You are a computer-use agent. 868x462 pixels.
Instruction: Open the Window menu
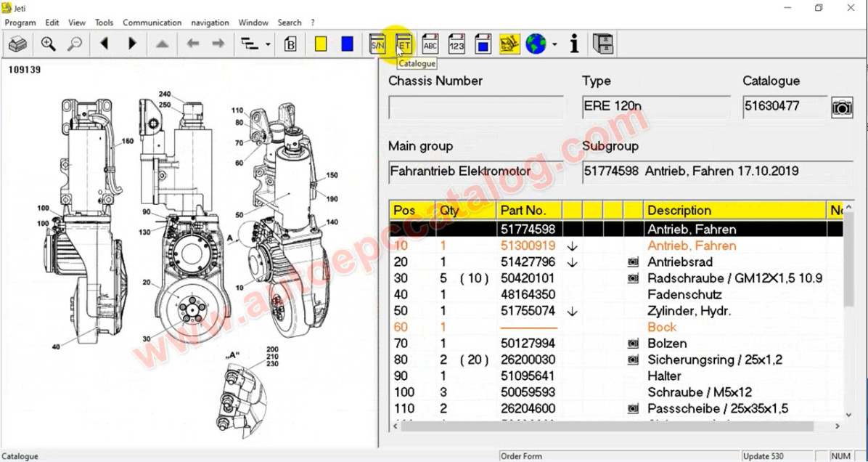click(253, 23)
